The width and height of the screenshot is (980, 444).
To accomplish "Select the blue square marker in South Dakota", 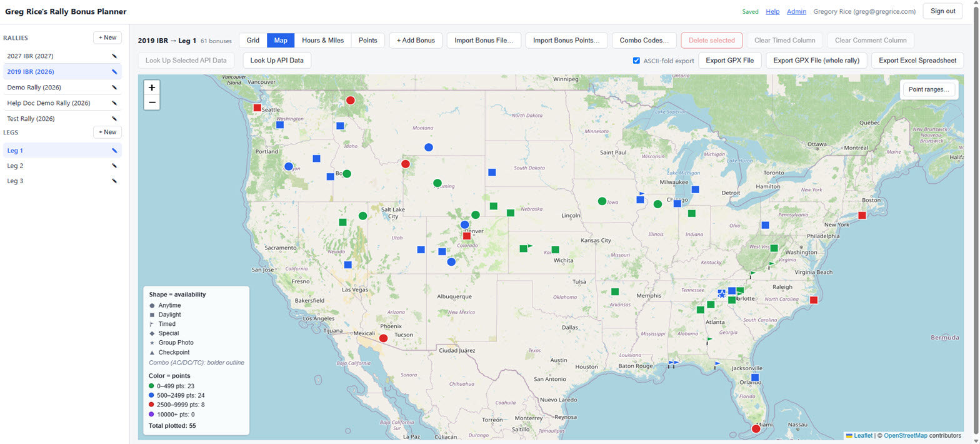I will pos(492,172).
